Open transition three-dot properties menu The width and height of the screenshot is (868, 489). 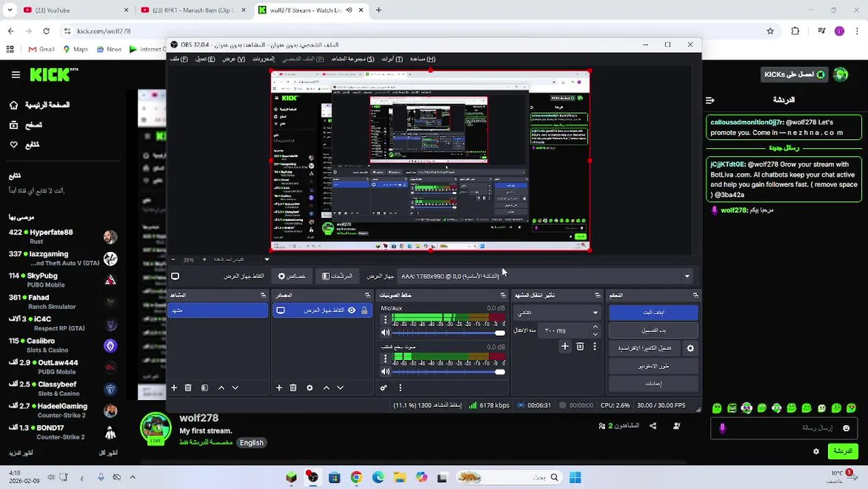coord(594,346)
